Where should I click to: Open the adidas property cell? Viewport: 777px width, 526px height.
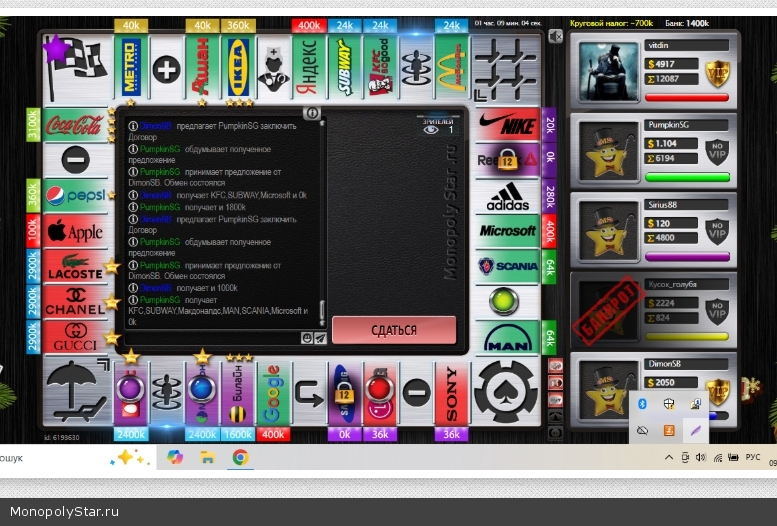coord(507,196)
